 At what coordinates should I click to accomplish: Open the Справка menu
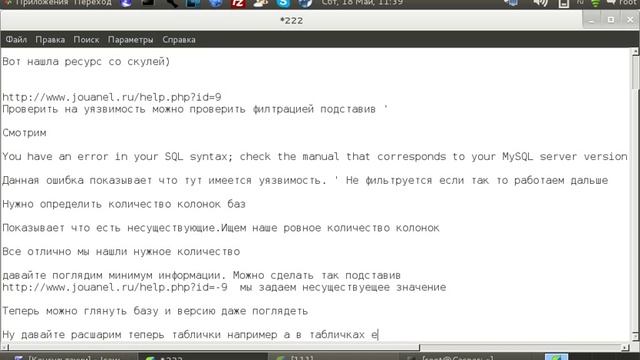tap(179, 40)
